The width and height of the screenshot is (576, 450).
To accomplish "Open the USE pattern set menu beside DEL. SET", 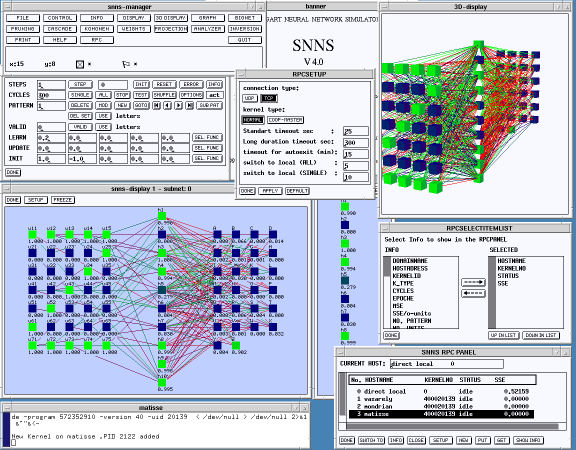I will click(x=103, y=116).
